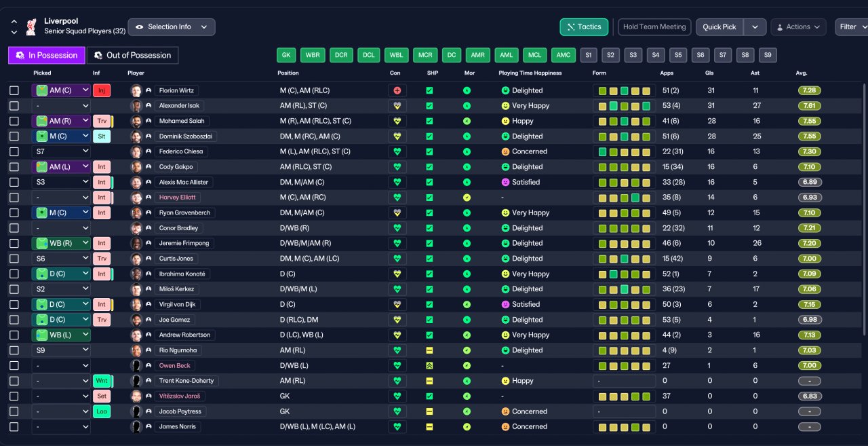Click Mohamed Salah's Trv status badge
Screen dimensions: 868x446
pyautogui.click(x=102, y=121)
